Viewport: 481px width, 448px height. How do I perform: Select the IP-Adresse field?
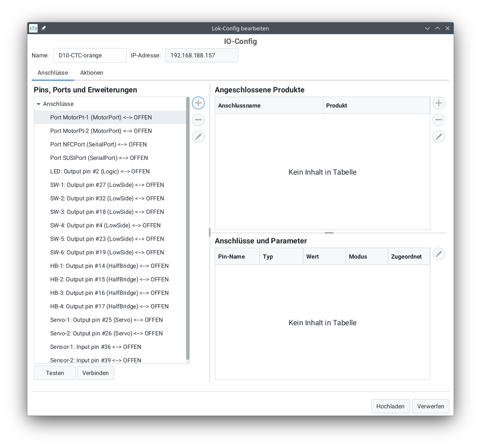pos(201,55)
